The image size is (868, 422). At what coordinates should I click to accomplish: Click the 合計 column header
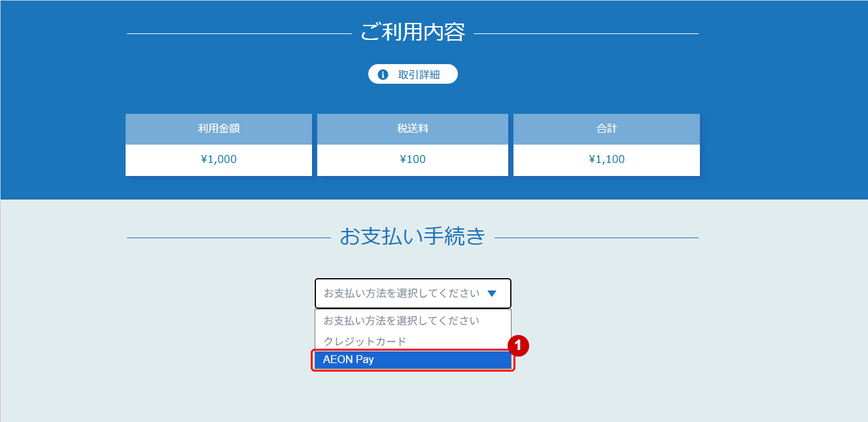(x=606, y=129)
